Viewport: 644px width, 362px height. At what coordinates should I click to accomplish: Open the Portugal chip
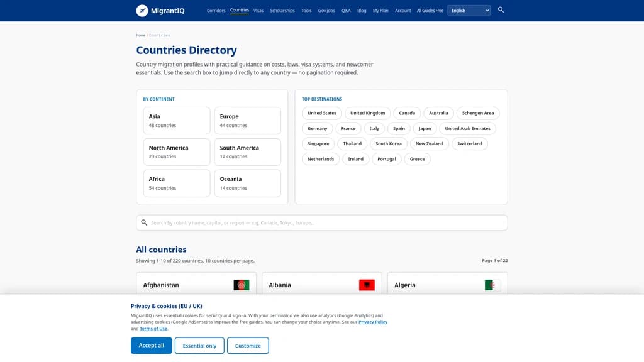[x=387, y=159]
